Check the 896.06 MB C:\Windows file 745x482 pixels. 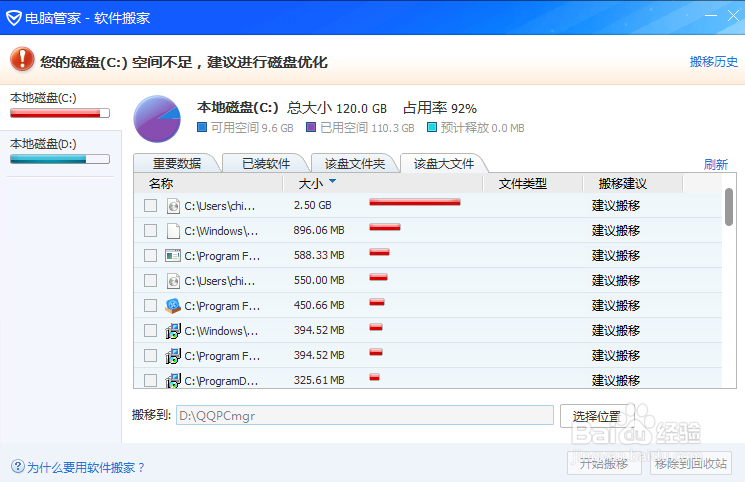click(151, 231)
